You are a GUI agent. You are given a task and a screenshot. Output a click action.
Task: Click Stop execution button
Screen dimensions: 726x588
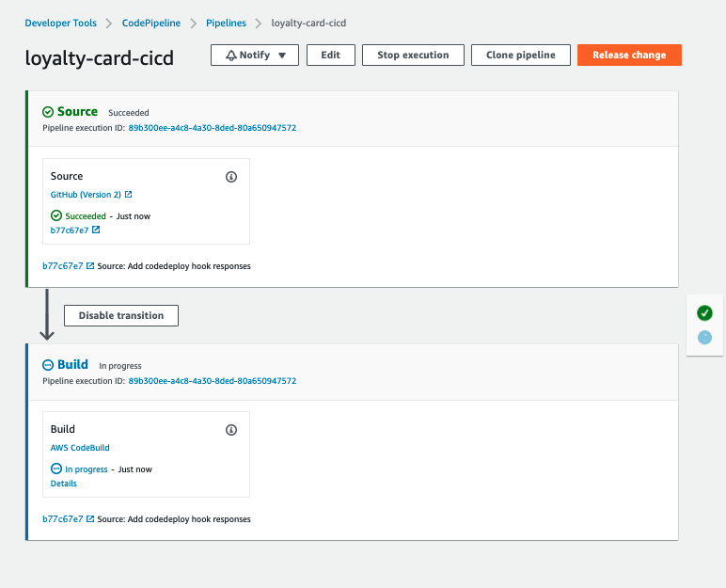click(413, 56)
